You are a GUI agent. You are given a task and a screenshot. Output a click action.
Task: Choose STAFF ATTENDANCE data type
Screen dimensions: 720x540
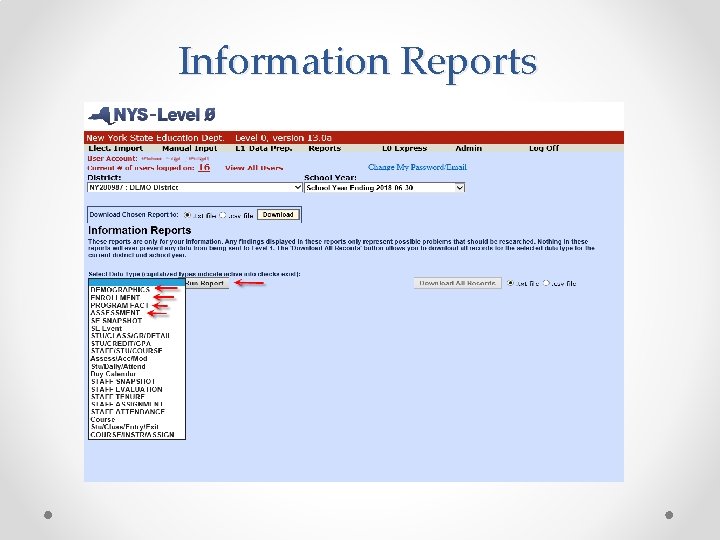pos(128,412)
